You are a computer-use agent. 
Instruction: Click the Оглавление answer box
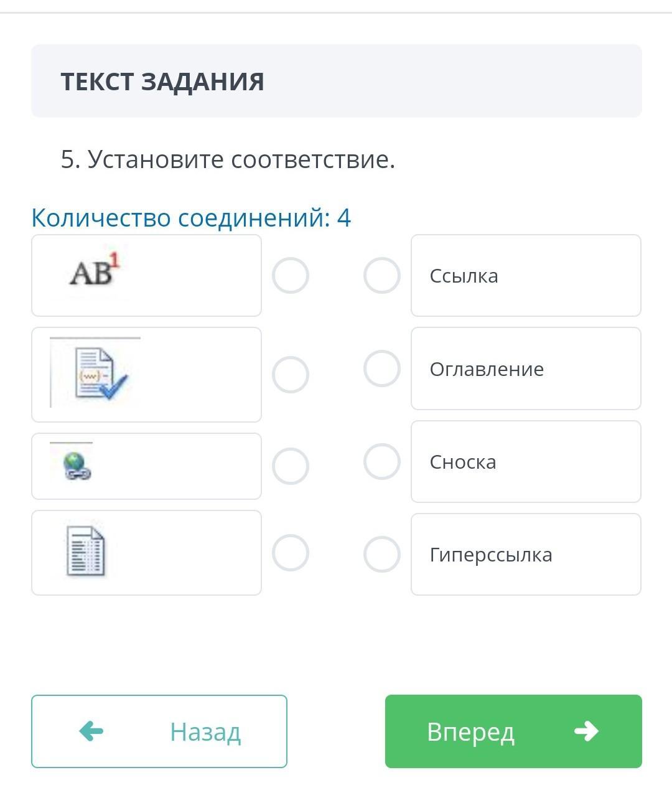[526, 369]
